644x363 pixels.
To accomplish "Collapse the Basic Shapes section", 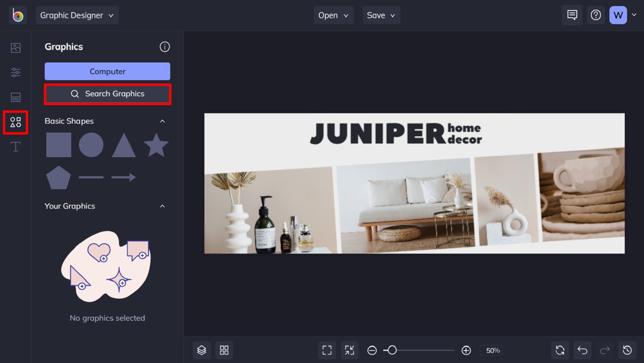I will [162, 121].
